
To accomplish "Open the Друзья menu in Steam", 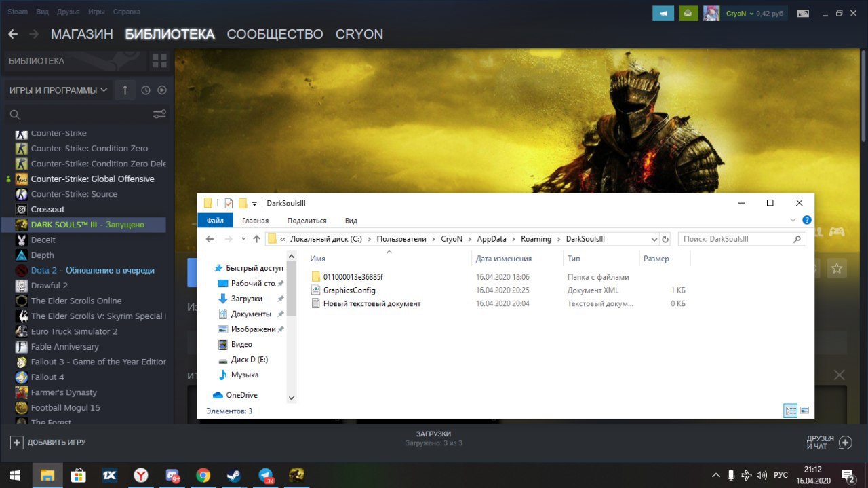I will click(x=68, y=12).
